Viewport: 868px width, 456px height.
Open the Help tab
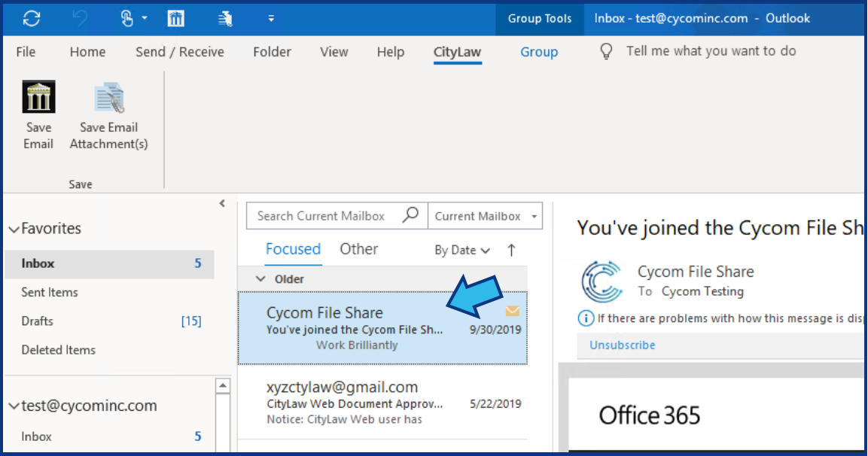(391, 52)
